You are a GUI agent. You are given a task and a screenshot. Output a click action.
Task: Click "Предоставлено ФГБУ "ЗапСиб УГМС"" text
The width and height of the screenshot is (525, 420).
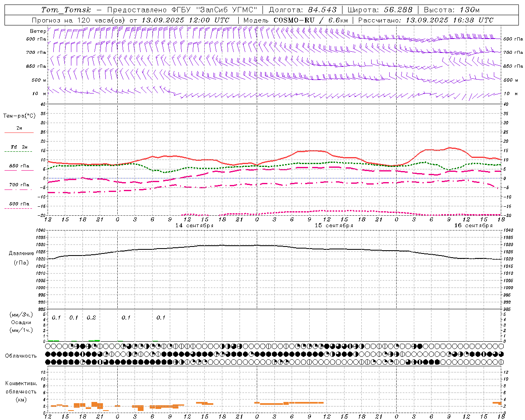(182, 10)
